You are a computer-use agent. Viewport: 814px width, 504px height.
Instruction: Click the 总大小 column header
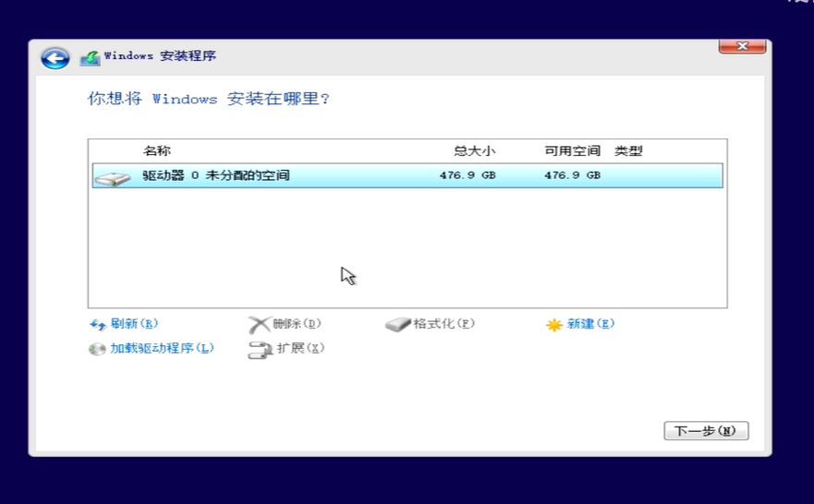[x=475, y=150]
